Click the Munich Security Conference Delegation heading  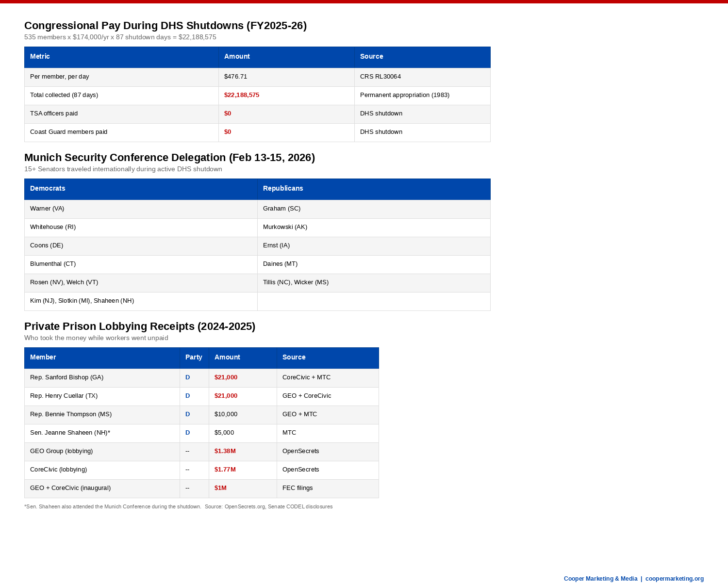click(x=170, y=158)
